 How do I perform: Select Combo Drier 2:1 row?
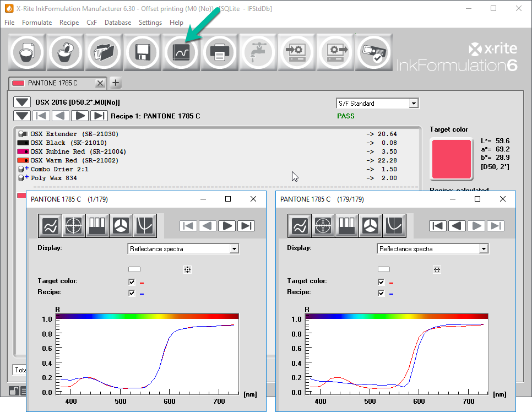point(207,169)
